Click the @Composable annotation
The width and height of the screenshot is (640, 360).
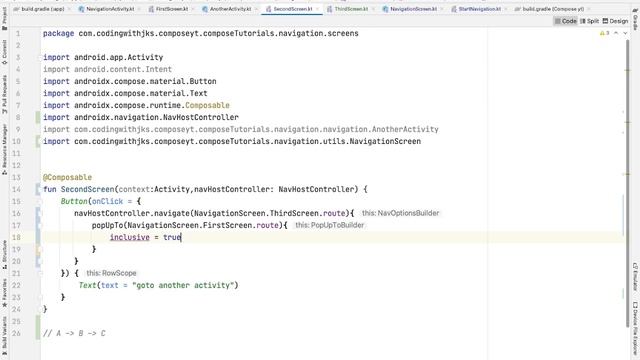[x=67, y=177]
